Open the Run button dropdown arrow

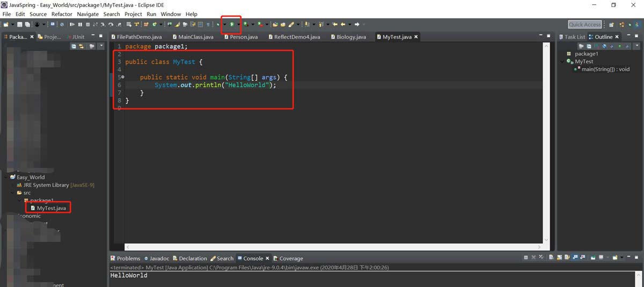[x=238, y=24]
